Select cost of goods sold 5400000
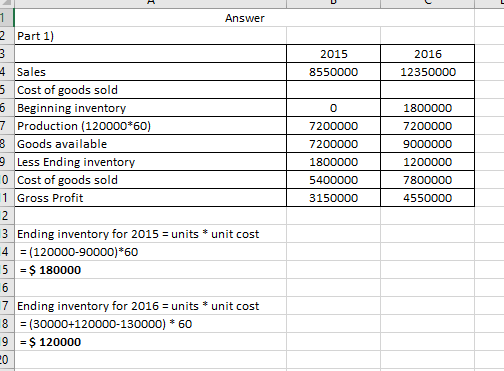The width and height of the screenshot is (504, 371). click(x=333, y=180)
